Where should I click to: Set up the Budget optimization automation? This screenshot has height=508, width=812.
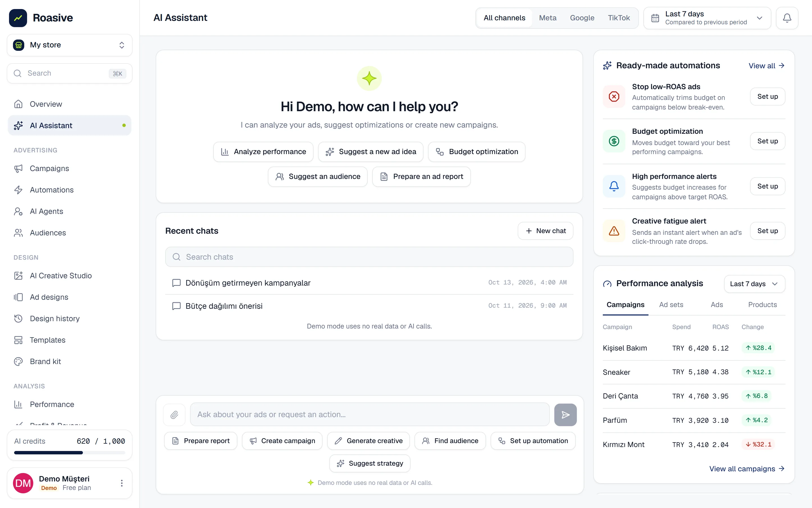point(767,141)
